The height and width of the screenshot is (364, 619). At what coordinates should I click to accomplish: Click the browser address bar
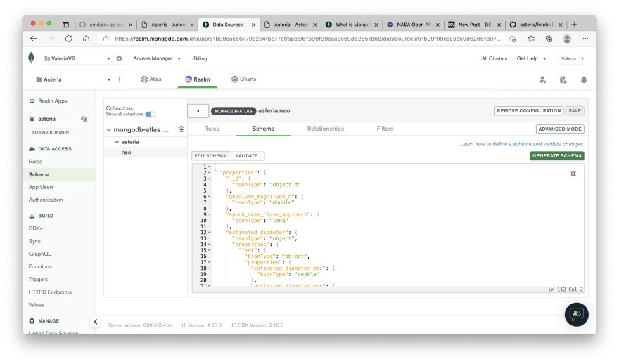[x=307, y=39]
